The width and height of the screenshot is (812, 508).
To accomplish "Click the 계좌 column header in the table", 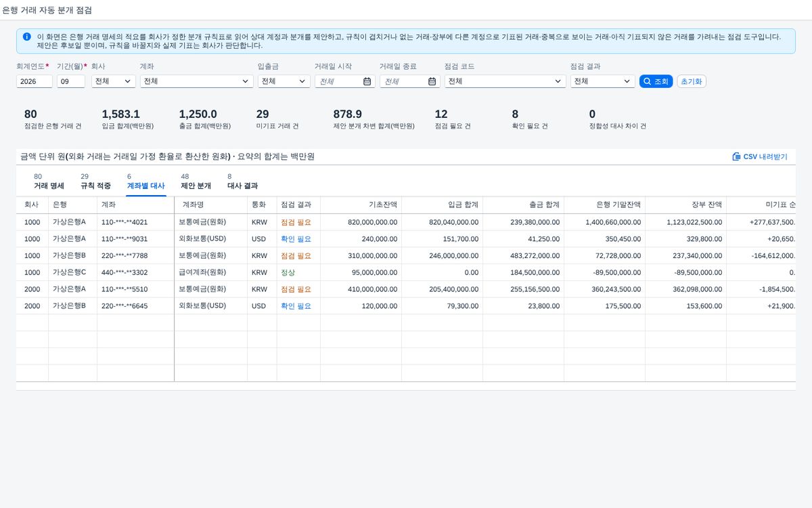I will 135,205.
